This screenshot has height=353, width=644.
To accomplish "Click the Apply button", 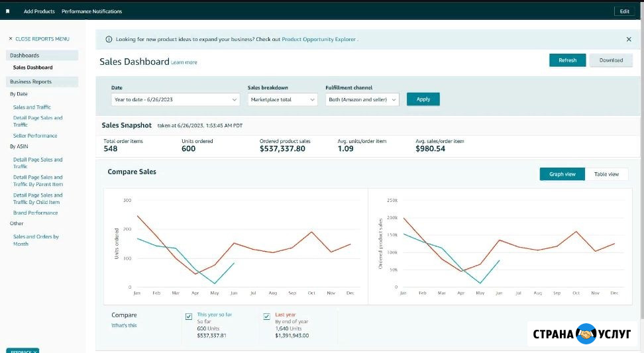I will click(x=423, y=99).
